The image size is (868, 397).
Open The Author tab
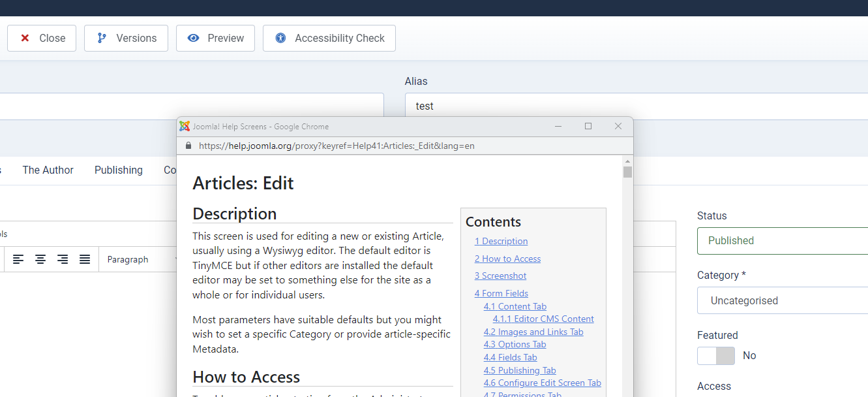click(x=48, y=170)
